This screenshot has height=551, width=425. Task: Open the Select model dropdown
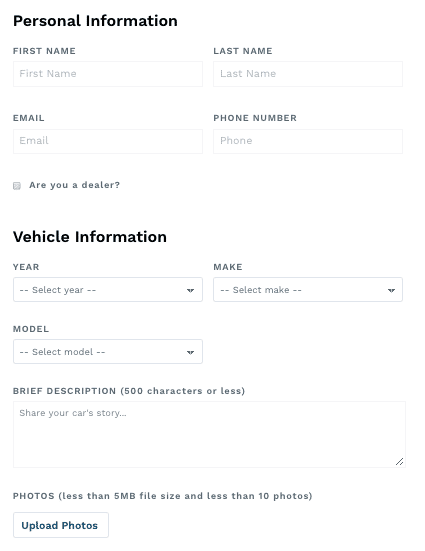click(x=108, y=351)
